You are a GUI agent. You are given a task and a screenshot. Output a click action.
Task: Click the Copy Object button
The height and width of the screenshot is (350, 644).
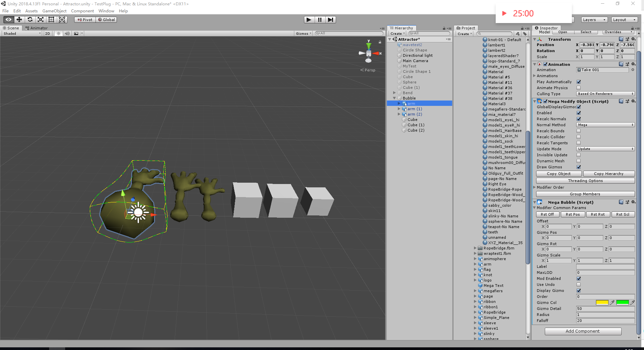558,174
